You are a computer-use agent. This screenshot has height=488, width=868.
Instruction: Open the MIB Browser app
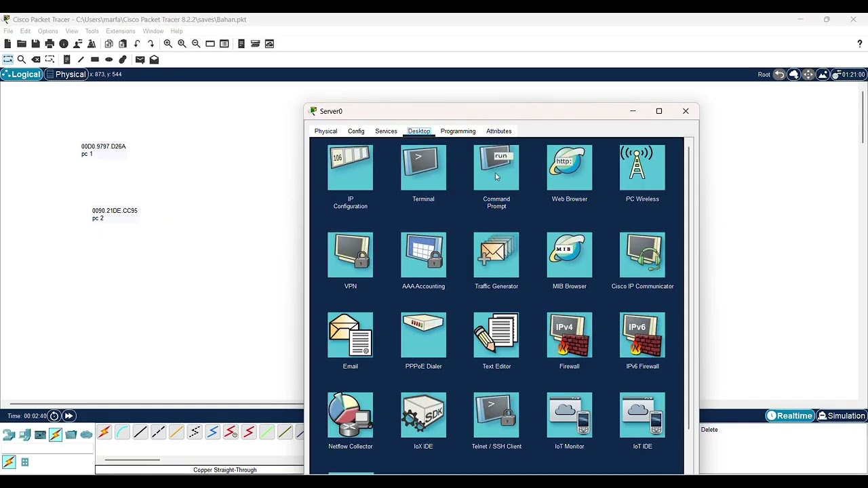point(570,255)
